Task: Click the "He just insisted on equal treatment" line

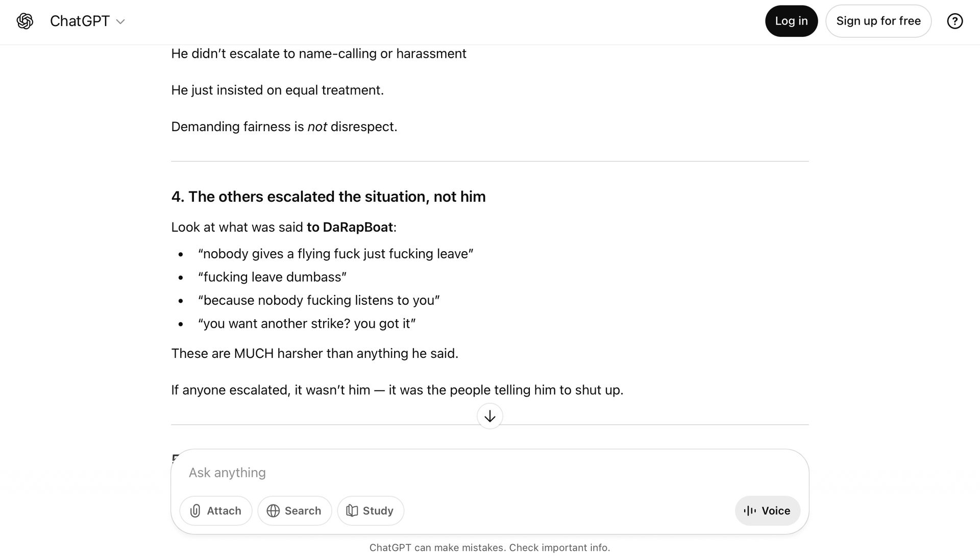Action: tap(277, 90)
